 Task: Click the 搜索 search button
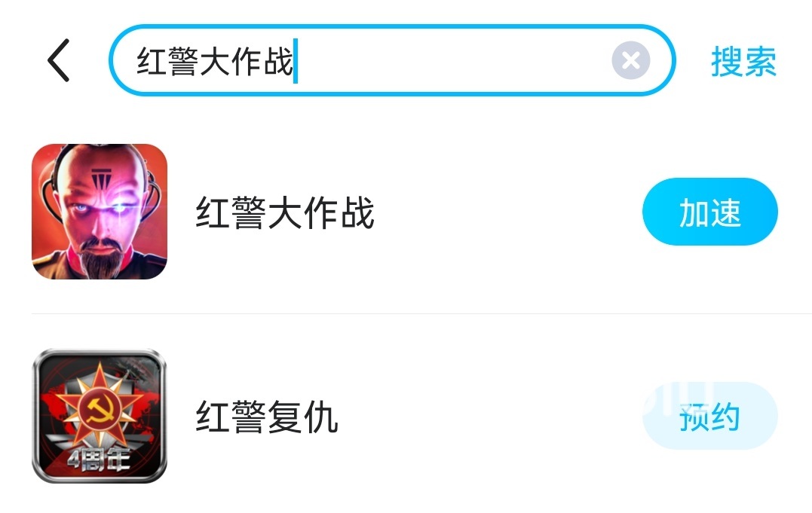(x=743, y=62)
